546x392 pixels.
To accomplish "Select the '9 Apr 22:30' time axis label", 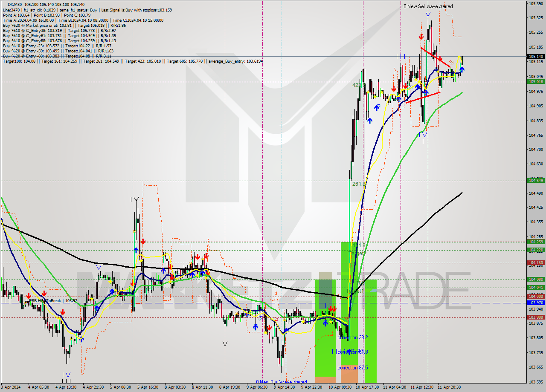I will pos(311,387).
